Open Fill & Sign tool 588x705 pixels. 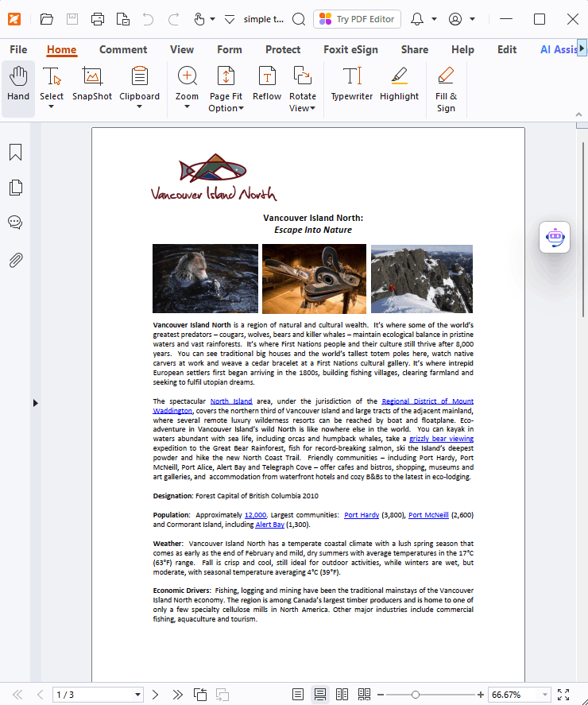tap(446, 89)
